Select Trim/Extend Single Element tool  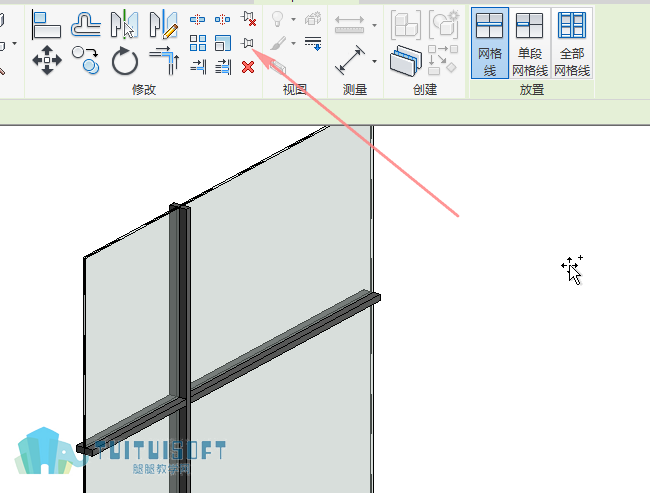coord(198,67)
